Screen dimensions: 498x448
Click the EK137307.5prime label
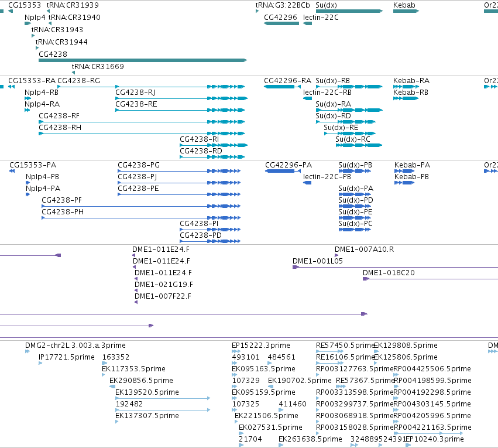[147, 416]
